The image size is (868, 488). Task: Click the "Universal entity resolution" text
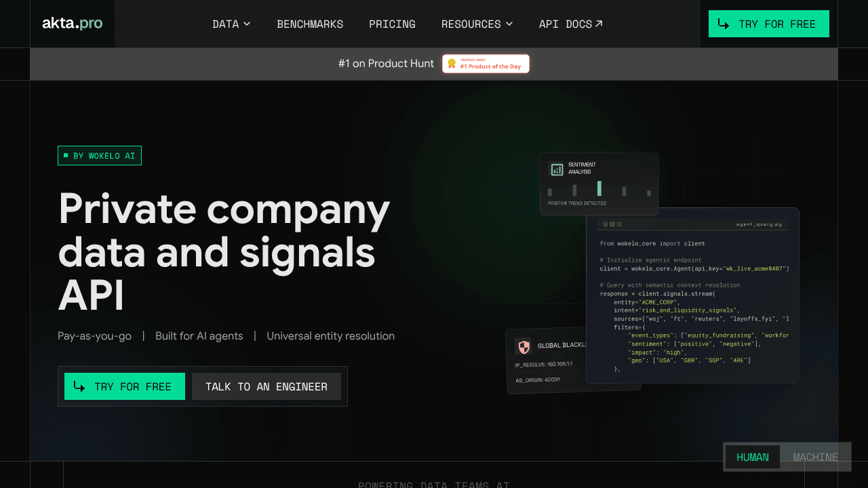point(330,336)
